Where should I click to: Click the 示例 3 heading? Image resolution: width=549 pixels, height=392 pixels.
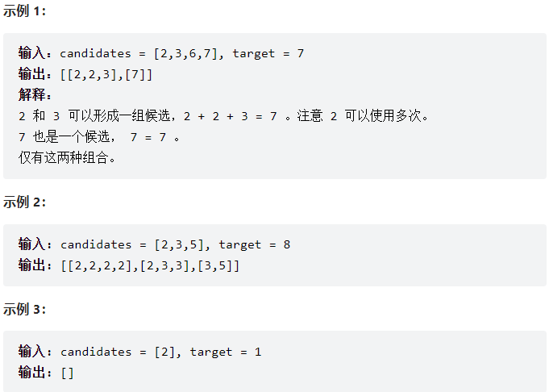(24, 310)
